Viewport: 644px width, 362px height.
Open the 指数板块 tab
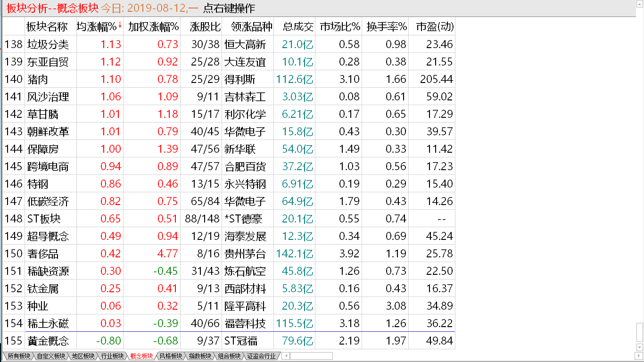tap(200, 356)
